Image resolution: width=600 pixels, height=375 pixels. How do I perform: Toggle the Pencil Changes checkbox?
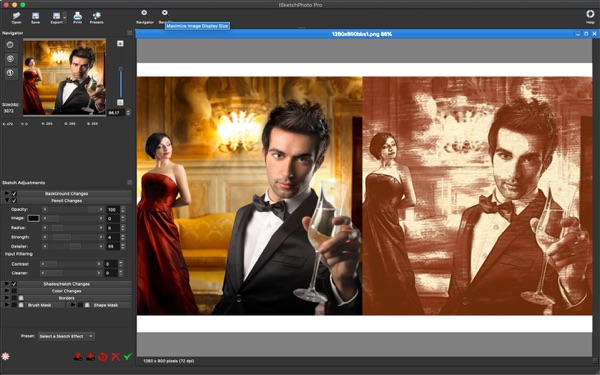pyautogui.click(x=14, y=201)
